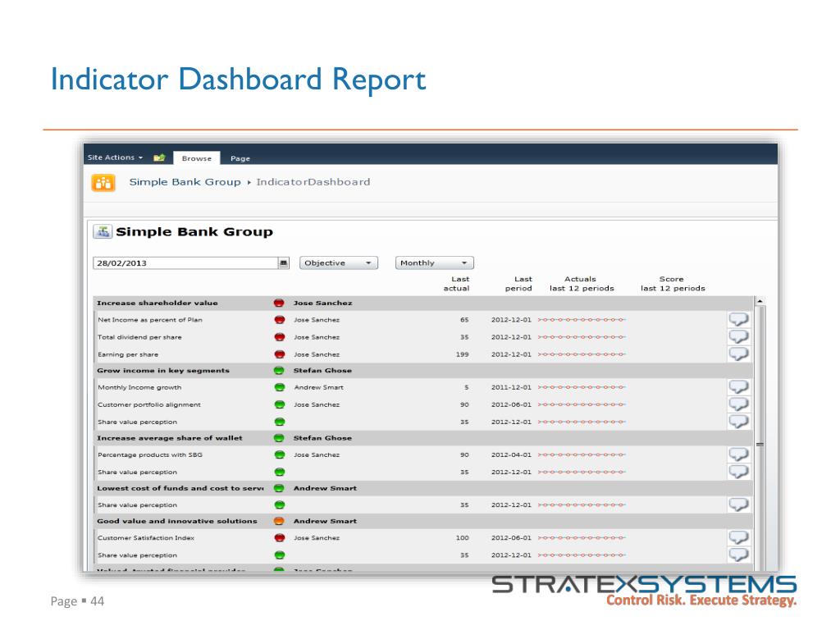This screenshot has width=840, height=630.
Task: Open the Monthly period dropdown
Action: (x=435, y=263)
